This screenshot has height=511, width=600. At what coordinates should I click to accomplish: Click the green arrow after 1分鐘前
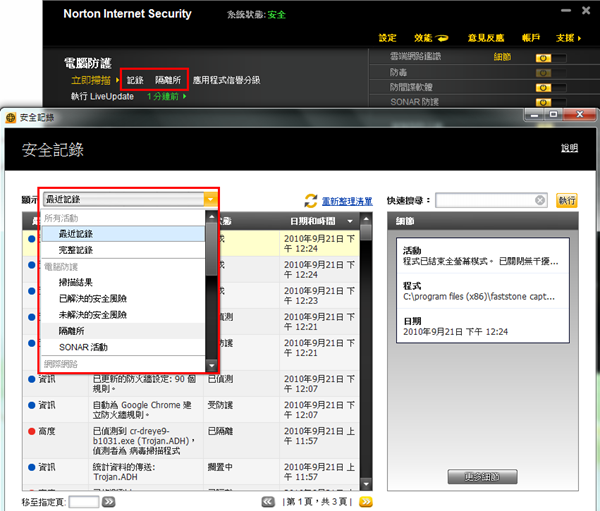point(184,96)
